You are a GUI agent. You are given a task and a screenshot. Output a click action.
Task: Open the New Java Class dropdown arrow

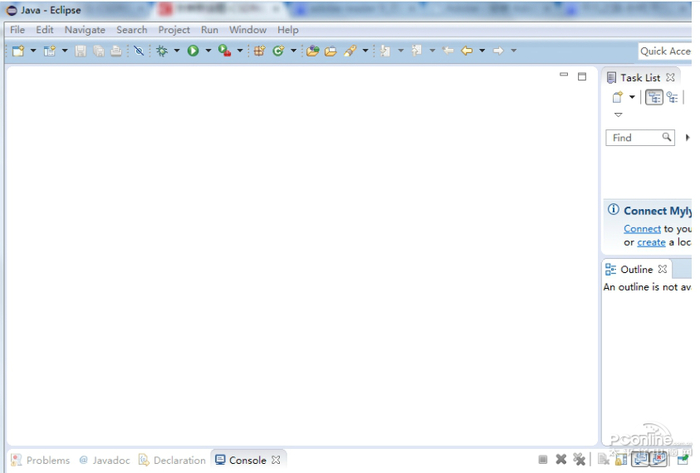click(x=293, y=51)
